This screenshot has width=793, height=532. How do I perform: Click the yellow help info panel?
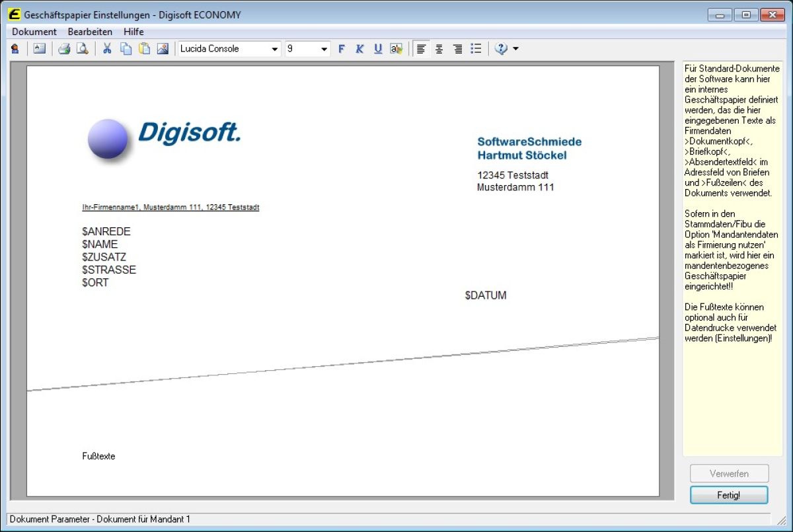pos(732,258)
